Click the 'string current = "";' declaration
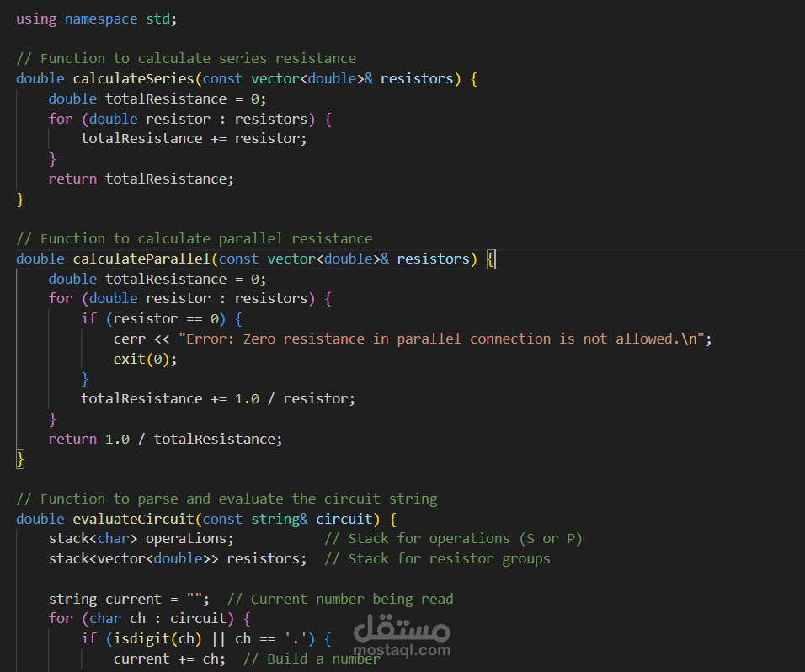This screenshot has width=805, height=672. pos(129,599)
